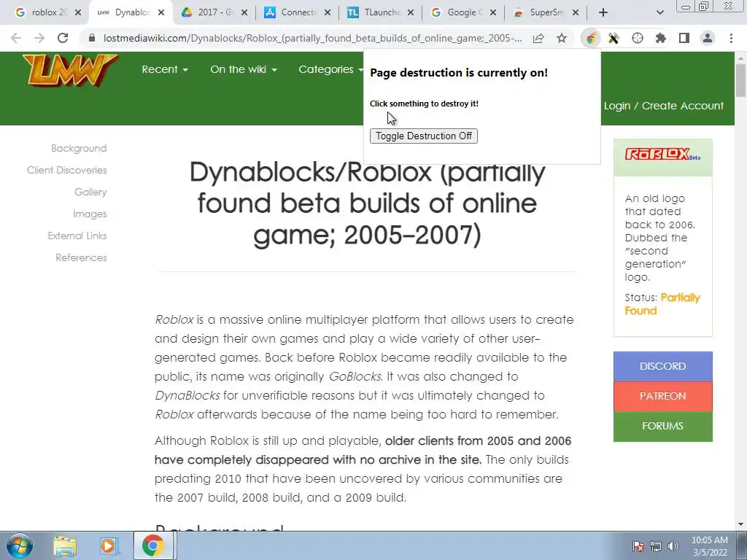Click the page title heading text
The image size is (747, 560).
coord(368,203)
